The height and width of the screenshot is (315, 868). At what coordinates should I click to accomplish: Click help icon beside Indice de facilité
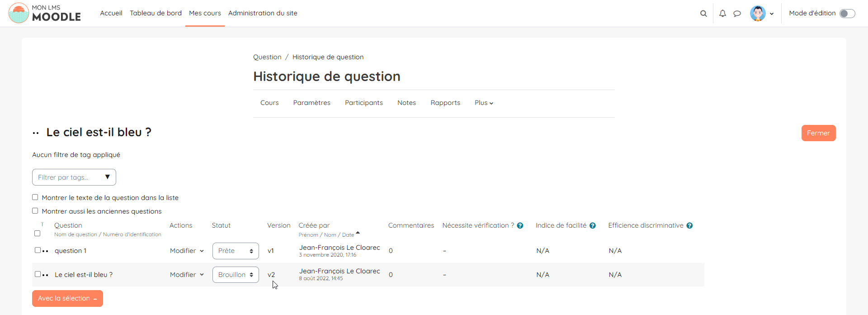click(592, 226)
